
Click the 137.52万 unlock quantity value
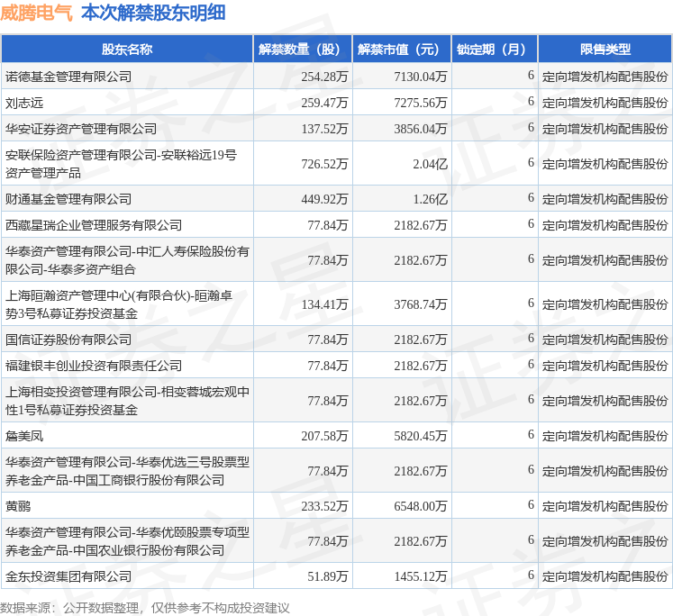coord(324,129)
